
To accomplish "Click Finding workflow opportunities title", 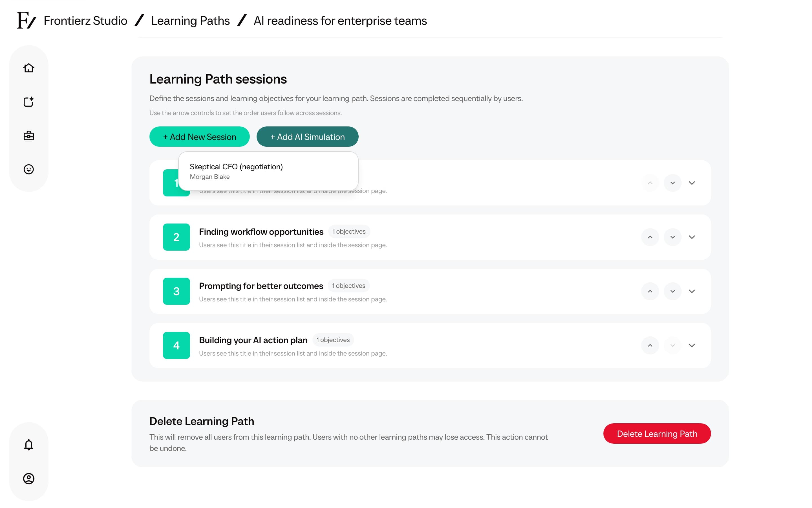I will (x=261, y=232).
